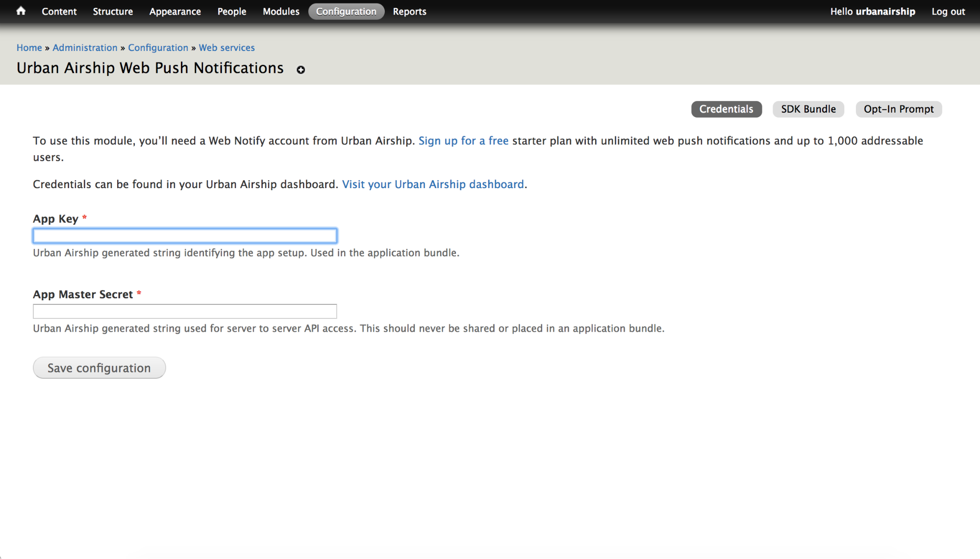Open the People menu
Viewport: 980px width, 559px height.
(231, 11)
